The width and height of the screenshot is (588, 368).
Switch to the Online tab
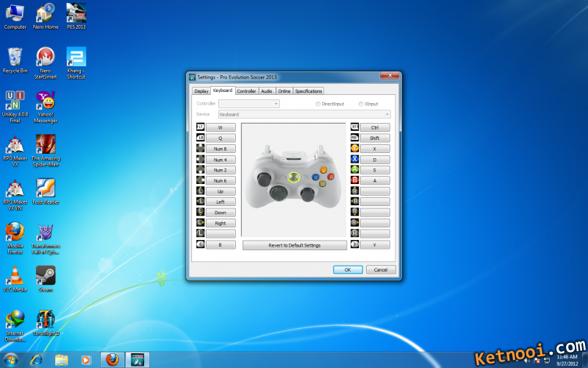(x=284, y=91)
